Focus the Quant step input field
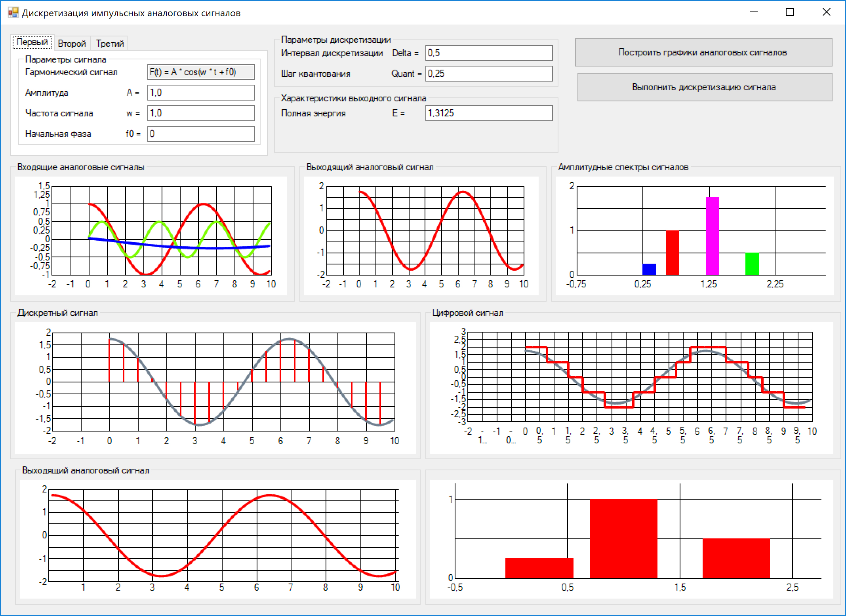 (489, 74)
